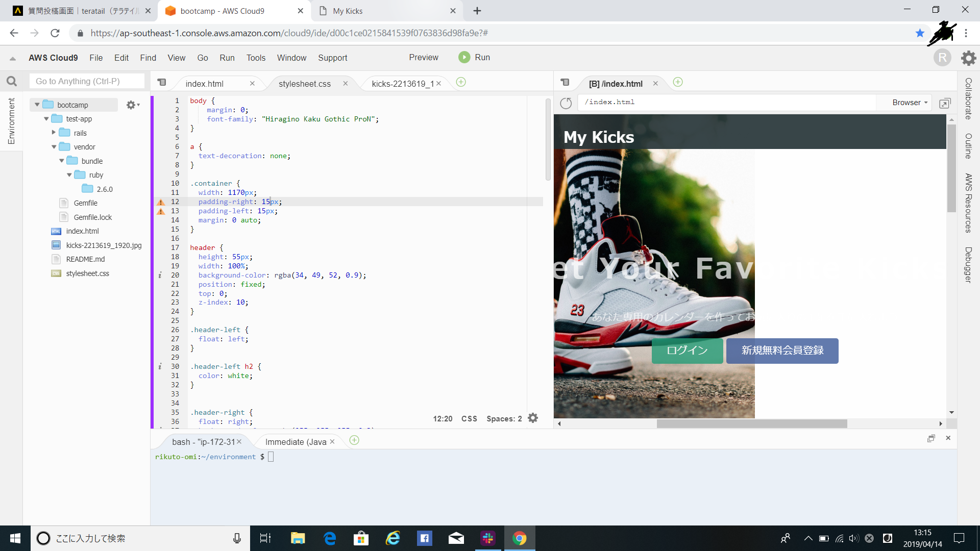Screen dimensions: 980x551
Task: Click the Go to Anything search icon
Action: coord(12,81)
